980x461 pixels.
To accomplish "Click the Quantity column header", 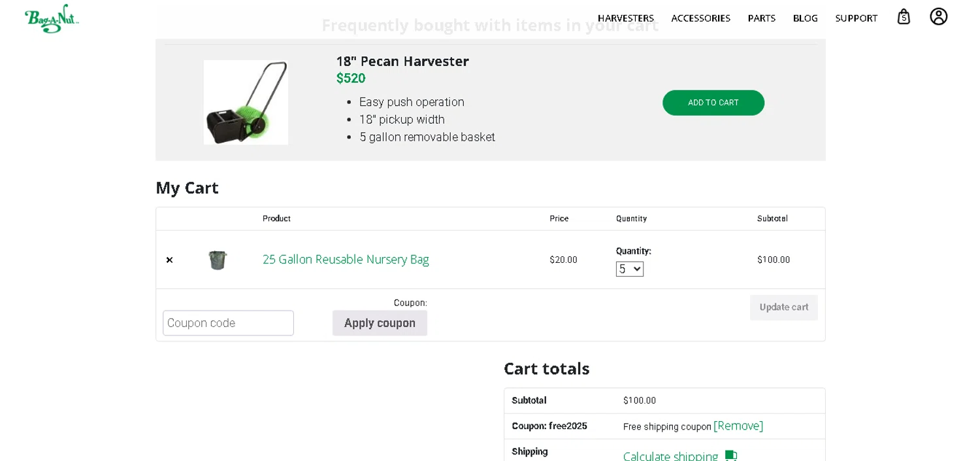I will pyautogui.click(x=631, y=218).
